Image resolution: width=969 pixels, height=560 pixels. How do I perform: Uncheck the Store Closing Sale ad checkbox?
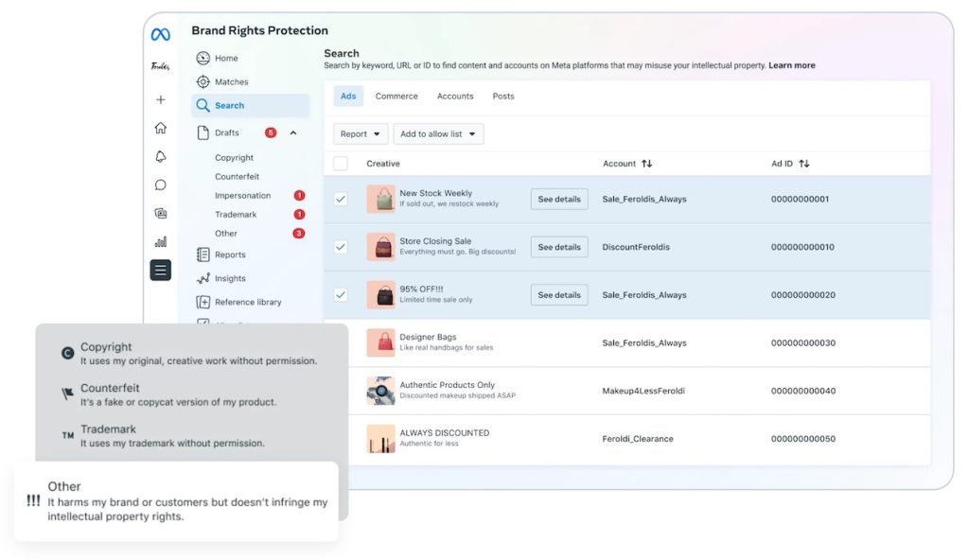[x=341, y=247]
